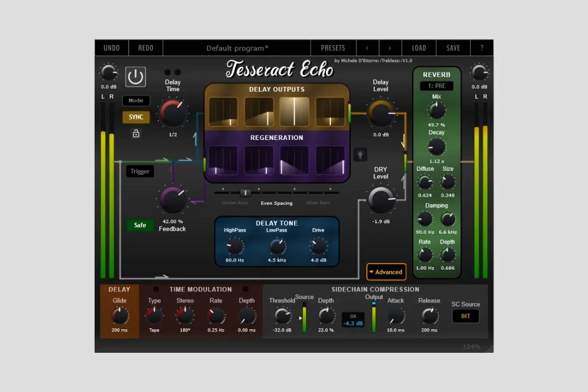Click the 6.6 kHz Damping knob

[448, 219]
